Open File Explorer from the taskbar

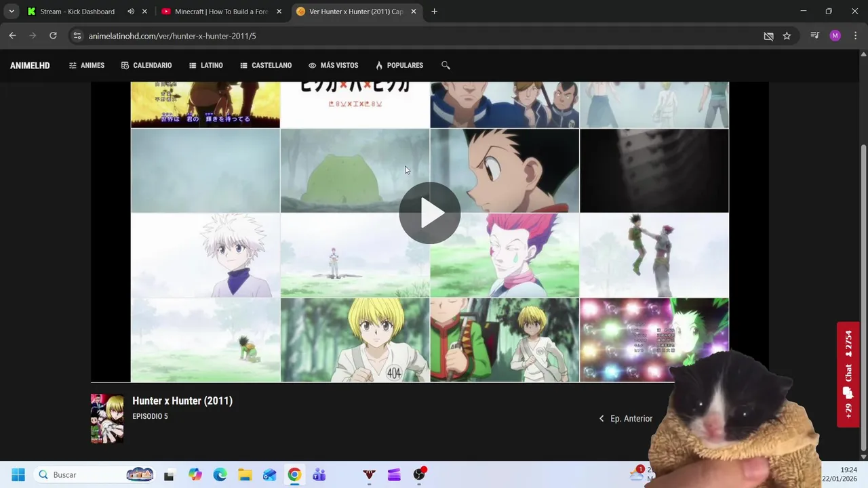(245, 474)
